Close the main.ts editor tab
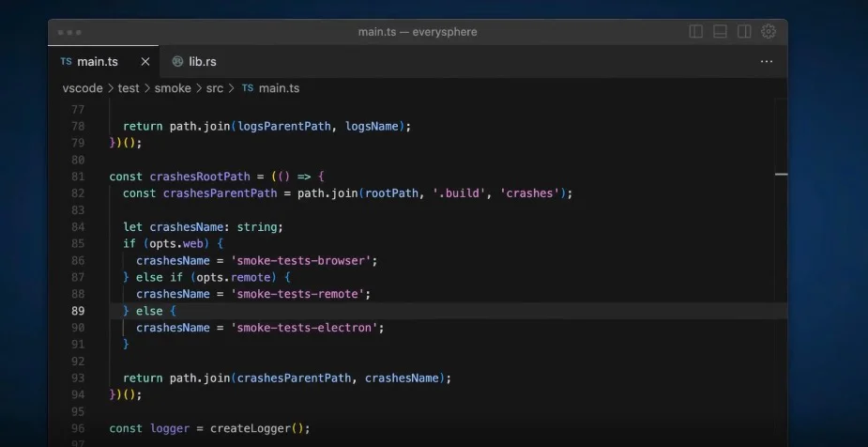Viewport: 868px width, 447px height. (145, 61)
